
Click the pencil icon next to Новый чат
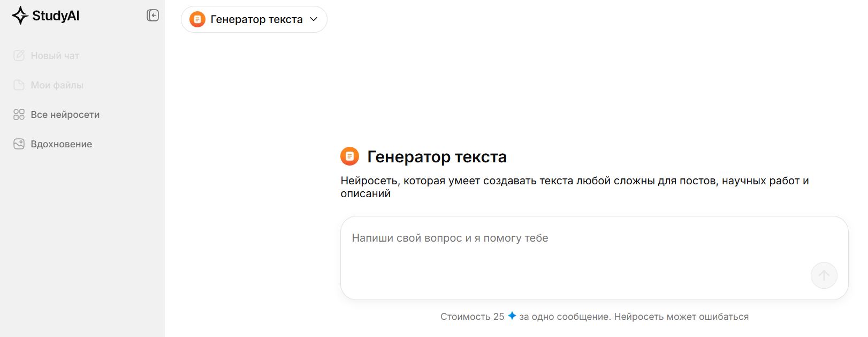coord(19,55)
